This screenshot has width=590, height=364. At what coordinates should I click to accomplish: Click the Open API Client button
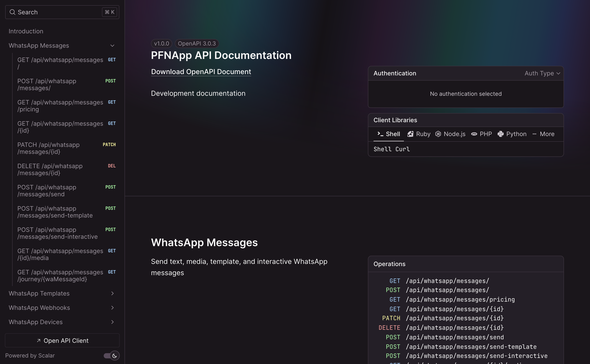tap(62, 340)
